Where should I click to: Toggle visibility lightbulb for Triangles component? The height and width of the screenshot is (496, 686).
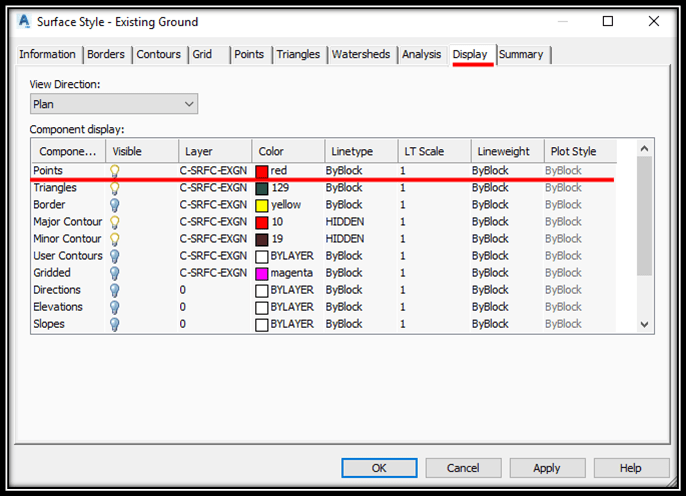pos(115,188)
